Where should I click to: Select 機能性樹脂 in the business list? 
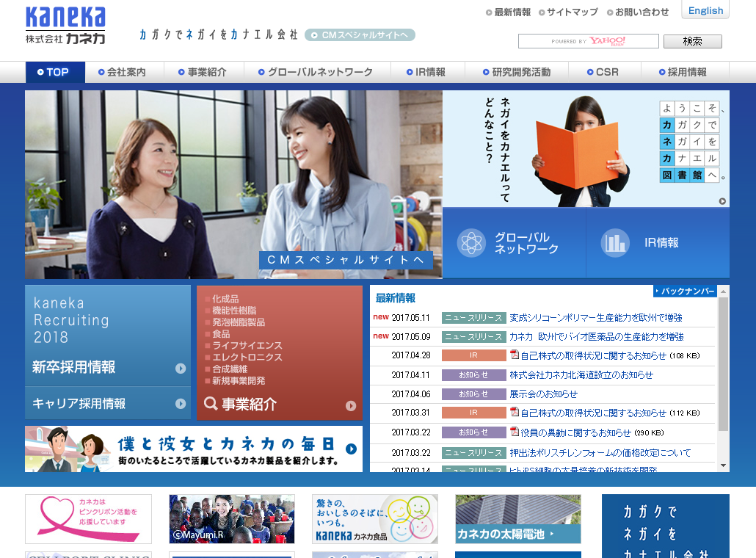coord(234,311)
